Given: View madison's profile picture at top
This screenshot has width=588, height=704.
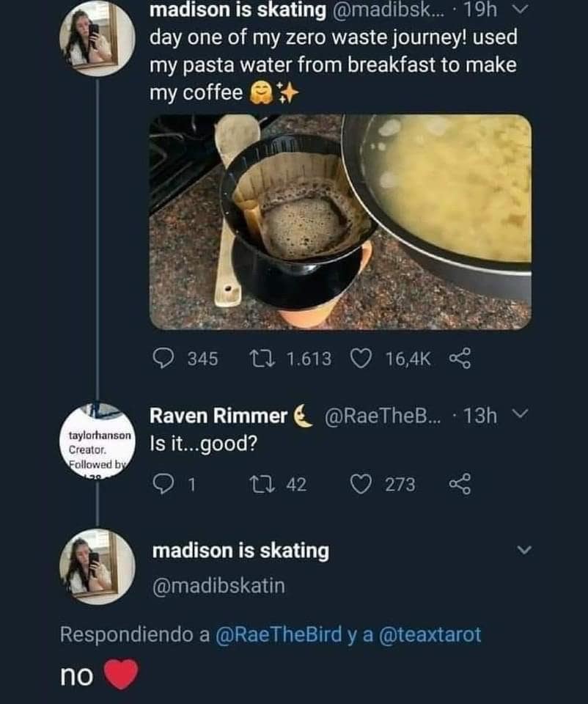Looking at the screenshot, I should click(x=97, y=37).
